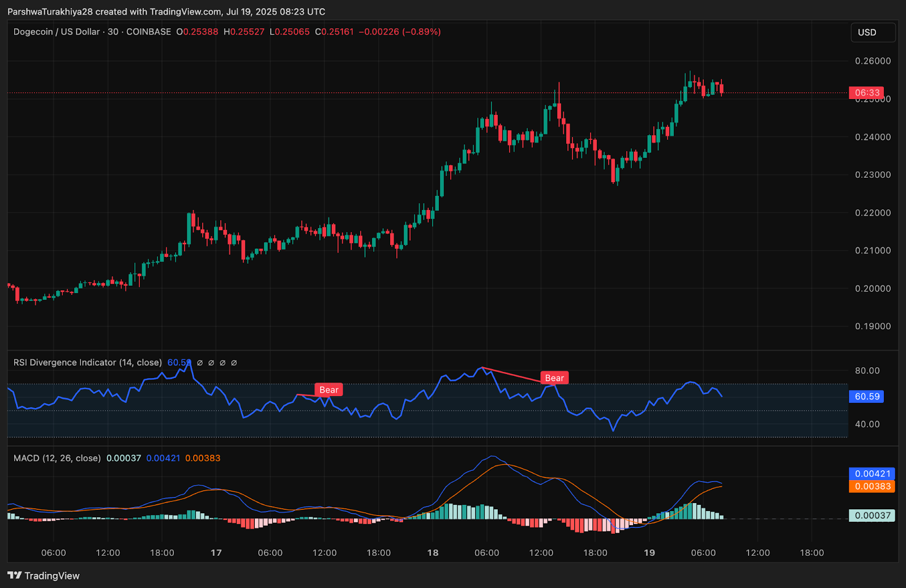Screen dimensions: 906x588
Task: Click the first ∅ symbol beside RSI value
Action: point(200,363)
